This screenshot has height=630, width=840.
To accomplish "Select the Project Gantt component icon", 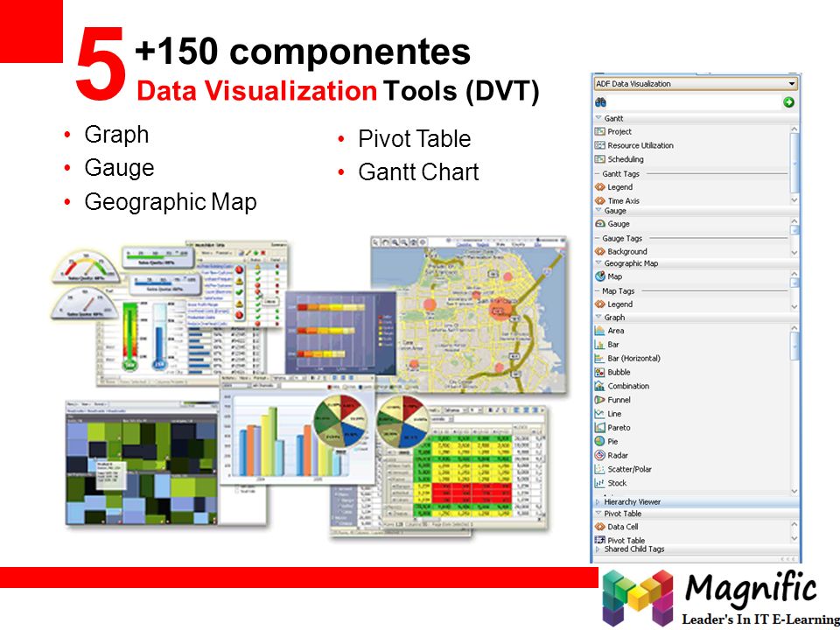I will pyautogui.click(x=600, y=131).
